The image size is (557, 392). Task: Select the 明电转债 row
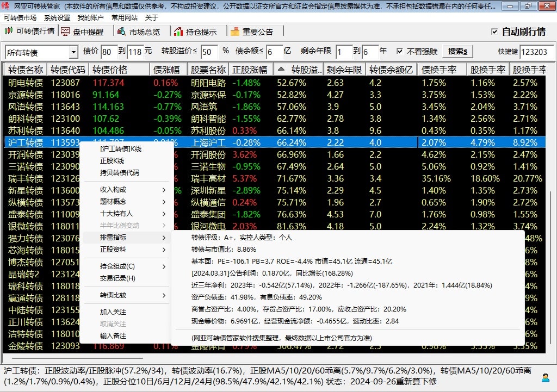point(274,83)
